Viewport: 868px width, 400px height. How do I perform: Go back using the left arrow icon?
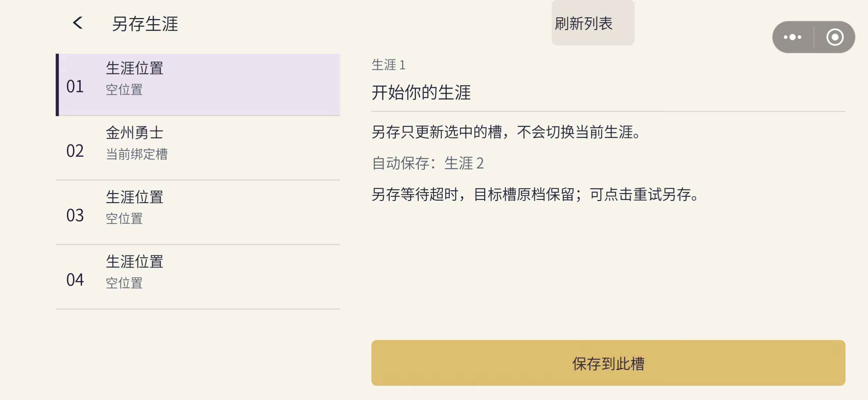78,23
